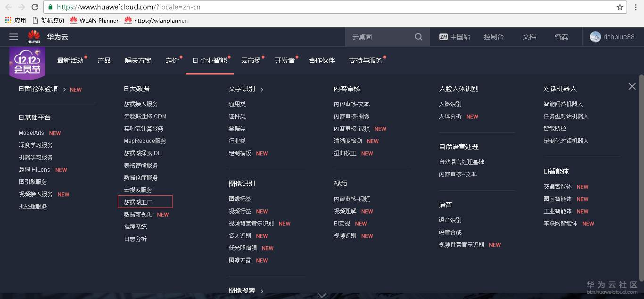This screenshot has width=644, height=299.
Task: Open the 数据湖工厂 link
Action: pos(138,202)
